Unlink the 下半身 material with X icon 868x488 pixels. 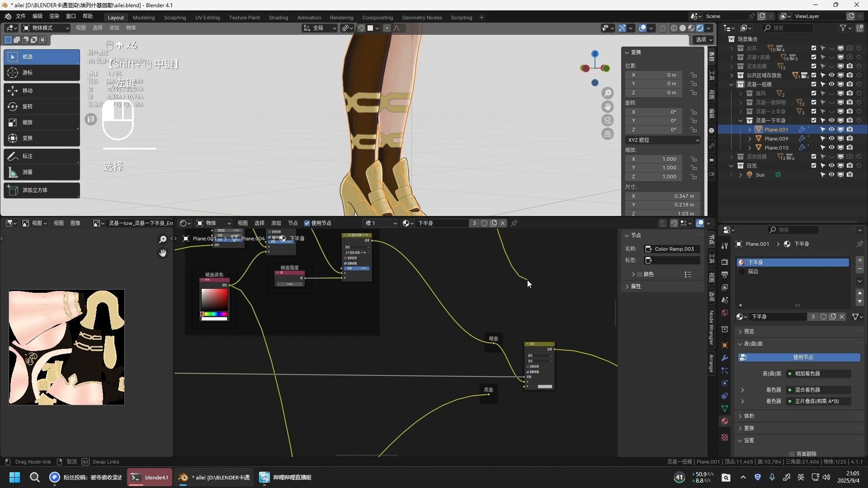click(842, 317)
